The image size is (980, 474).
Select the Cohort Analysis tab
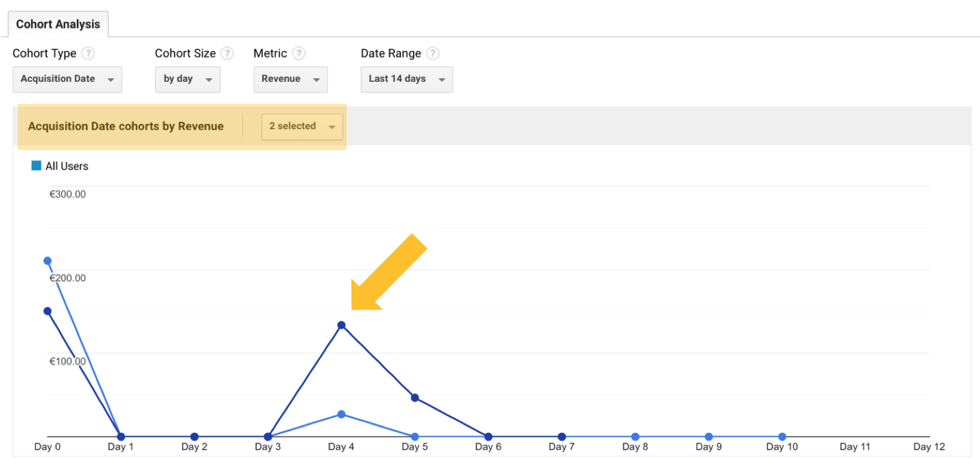tap(58, 24)
